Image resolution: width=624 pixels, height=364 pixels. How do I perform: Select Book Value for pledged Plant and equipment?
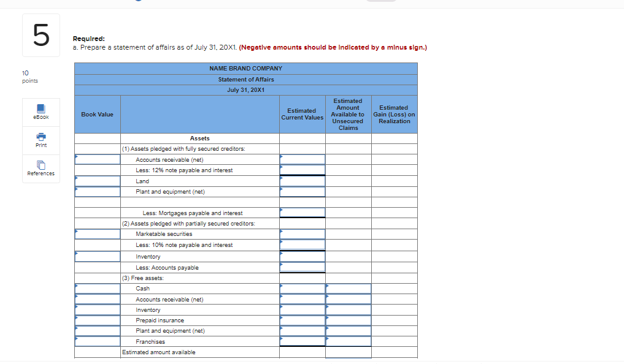click(98, 192)
